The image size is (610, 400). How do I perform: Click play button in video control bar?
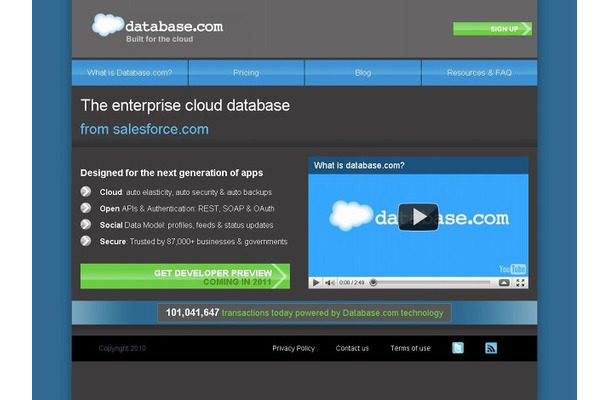(x=316, y=282)
